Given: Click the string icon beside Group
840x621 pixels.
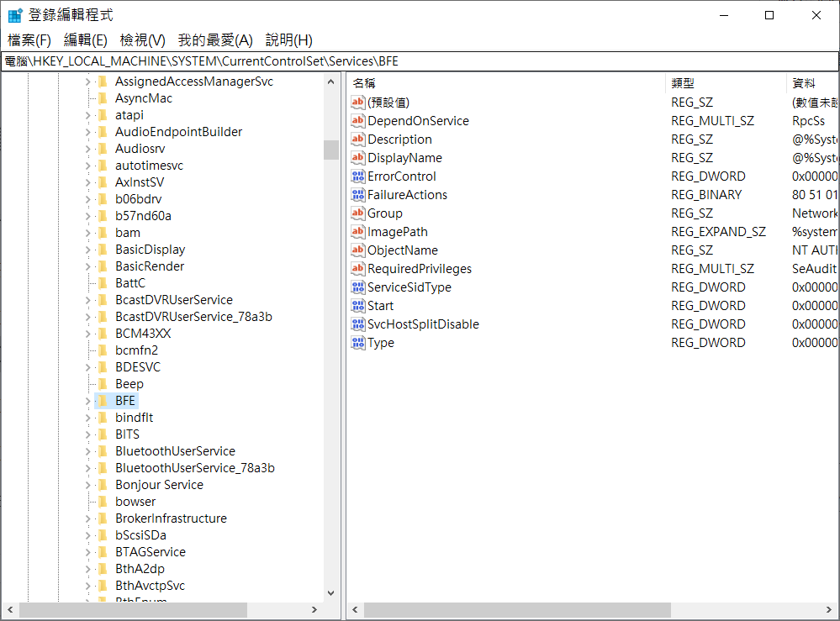Looking at the screenshot, I should [358, 213].
